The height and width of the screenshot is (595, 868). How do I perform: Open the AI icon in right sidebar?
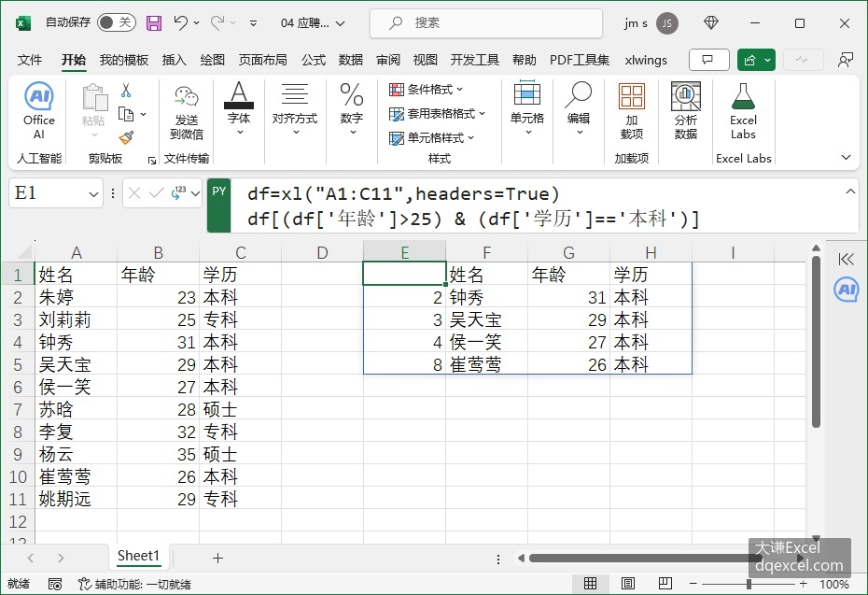847,290
